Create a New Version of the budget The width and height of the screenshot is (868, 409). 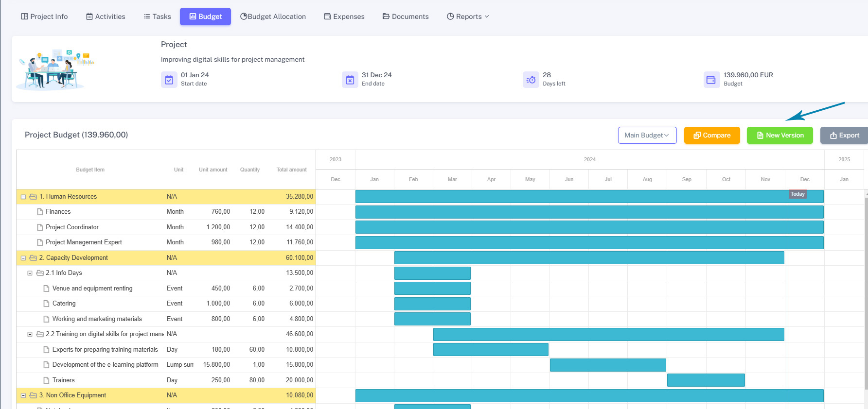[780, 136]
